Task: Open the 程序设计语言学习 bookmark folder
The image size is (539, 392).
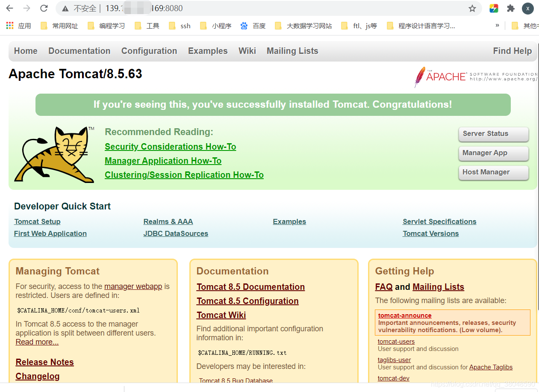Action: tap(421, 26)
